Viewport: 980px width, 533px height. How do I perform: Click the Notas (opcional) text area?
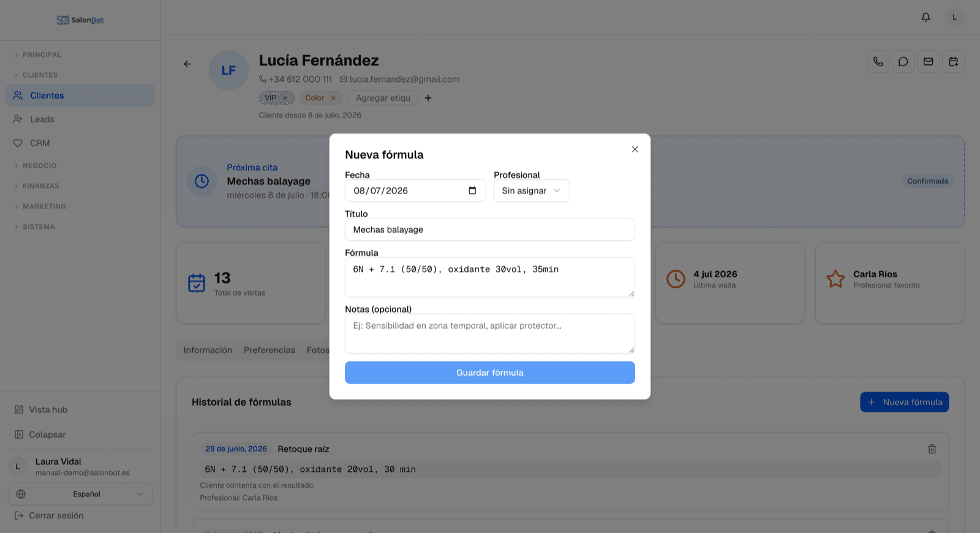(x=490, y=334)
